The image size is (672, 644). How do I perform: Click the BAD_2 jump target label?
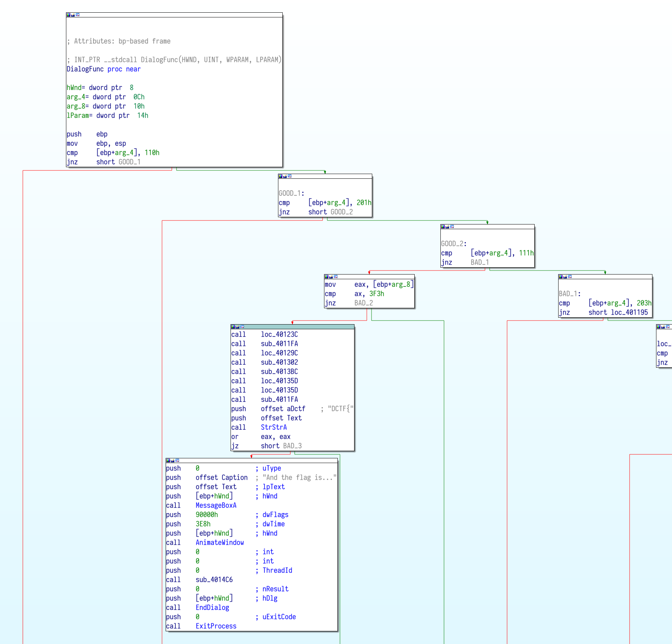pyautogui.click(x=364, y=303)
